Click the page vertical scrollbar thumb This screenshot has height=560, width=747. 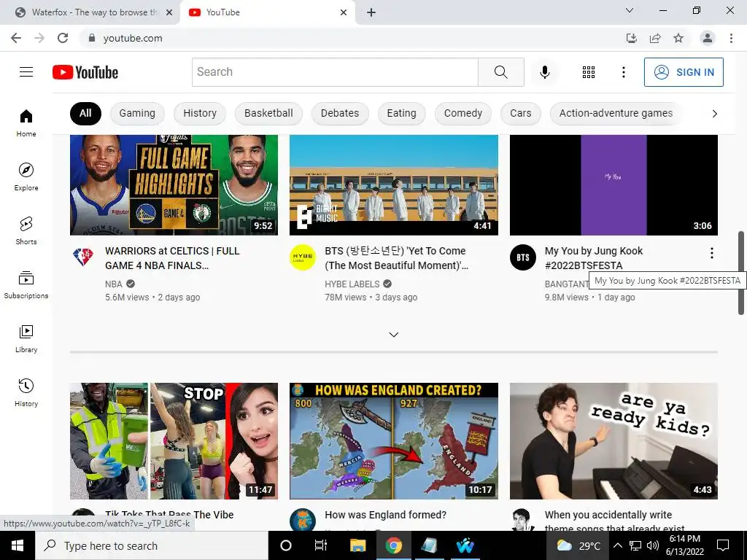[x=741, y=273]
